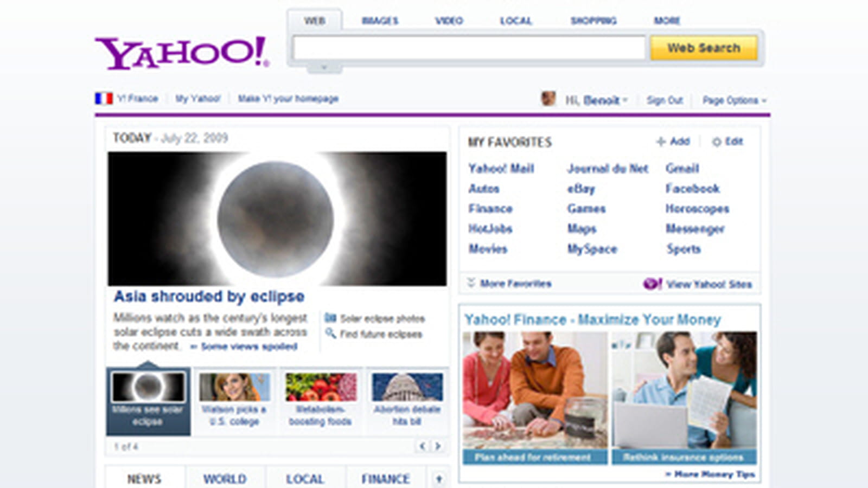Open the Facebook favorite link

coord(693,189)
